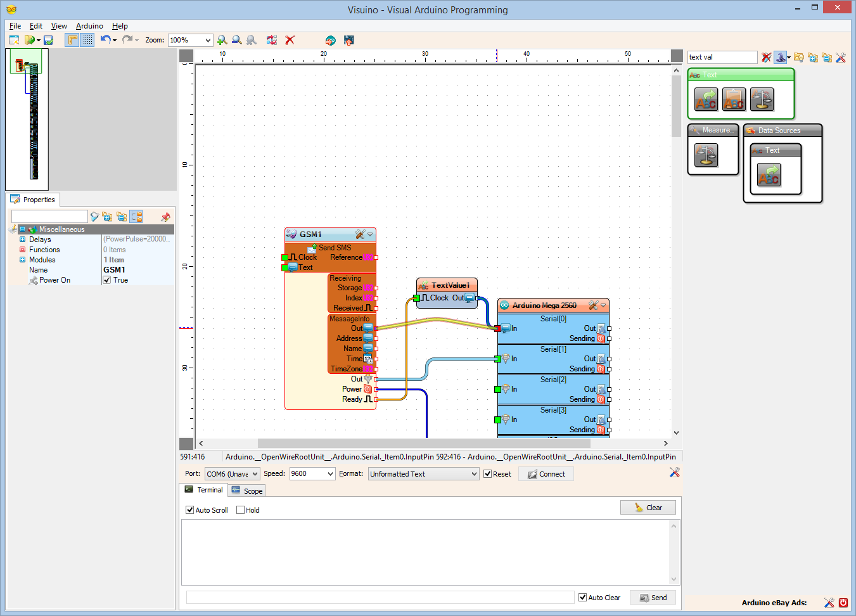Expand the Modules property
This screenshot has width=856, height=616.
click(x=22, y=260)
